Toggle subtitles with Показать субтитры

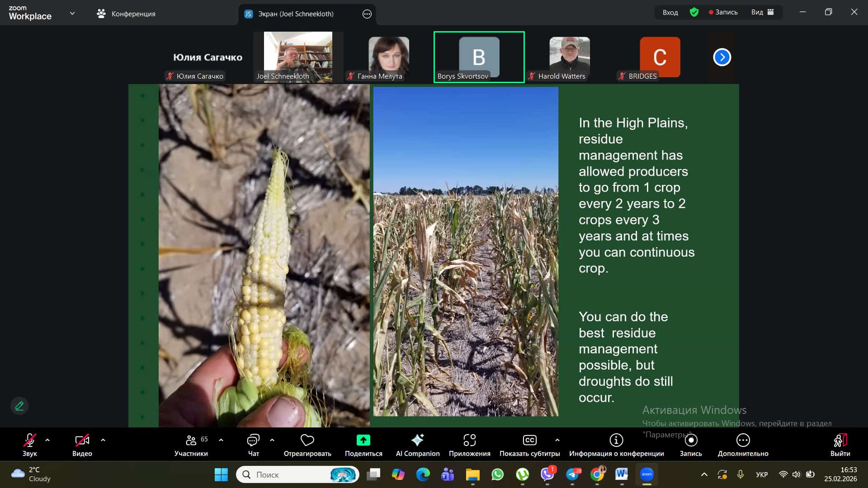(x=529, y=441)
